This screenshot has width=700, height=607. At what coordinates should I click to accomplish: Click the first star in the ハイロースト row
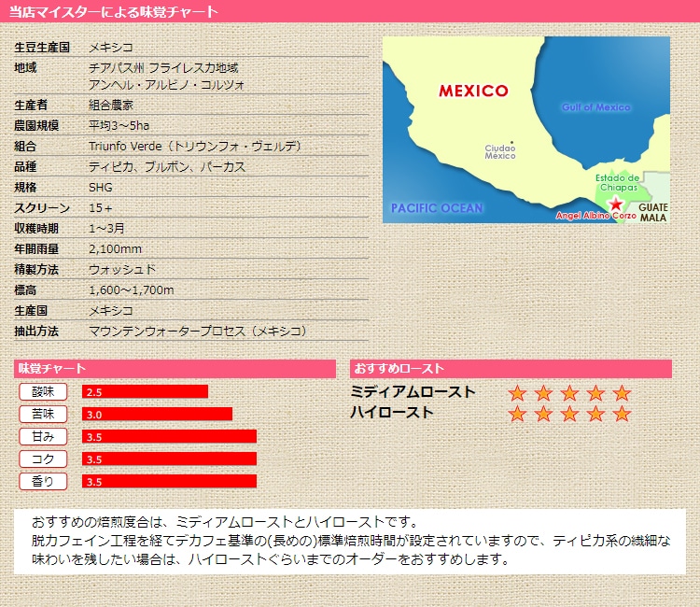518,414
